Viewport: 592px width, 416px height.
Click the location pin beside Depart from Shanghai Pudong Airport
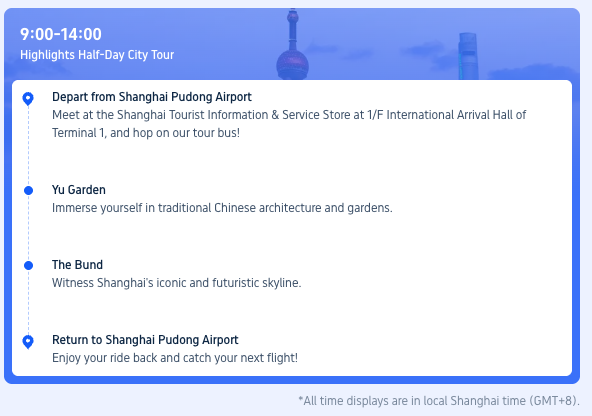click(x=28, y=99)
